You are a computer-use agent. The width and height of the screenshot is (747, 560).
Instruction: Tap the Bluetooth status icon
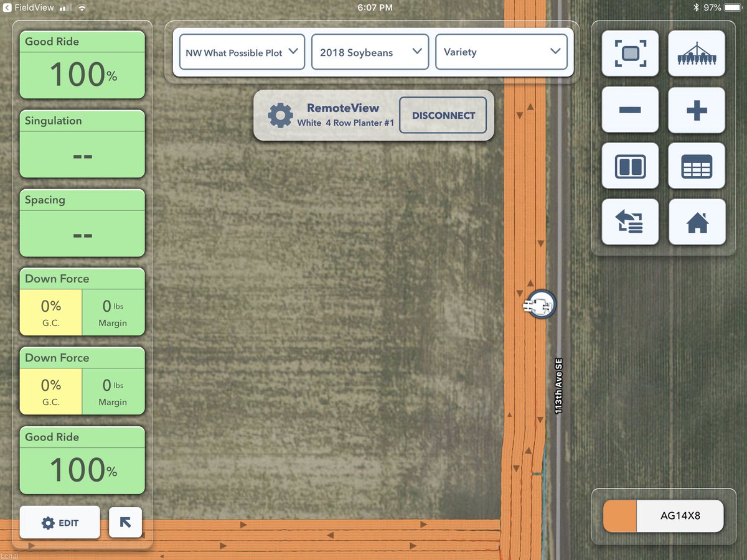point(697,7)
